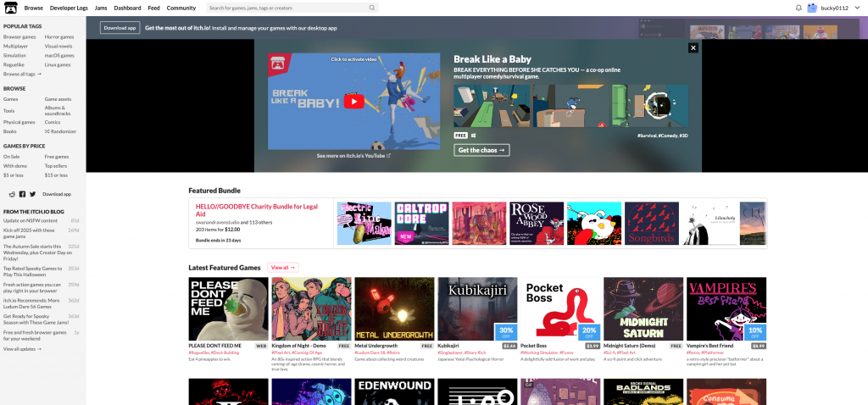The height and width of the screenshot is (405, 868).
Task: Open Songbirds bundle thumbnail
Action: (x=652, y=224)
